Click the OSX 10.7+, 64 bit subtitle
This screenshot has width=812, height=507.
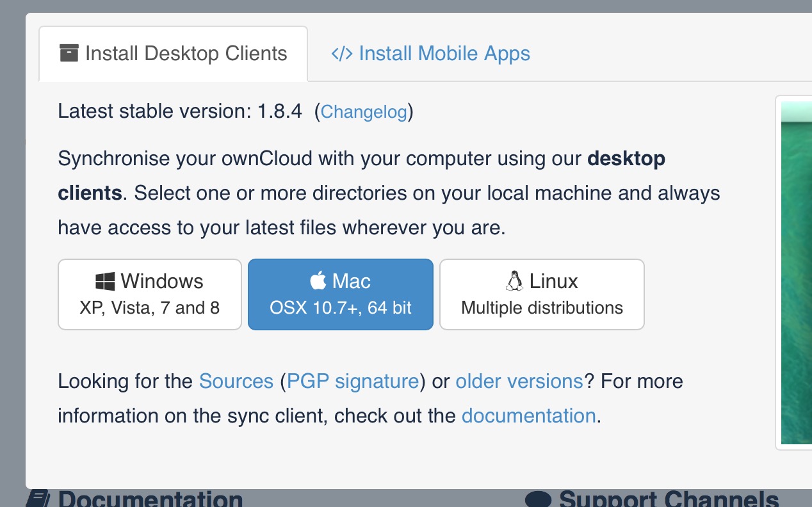click(x=341, y=308)
